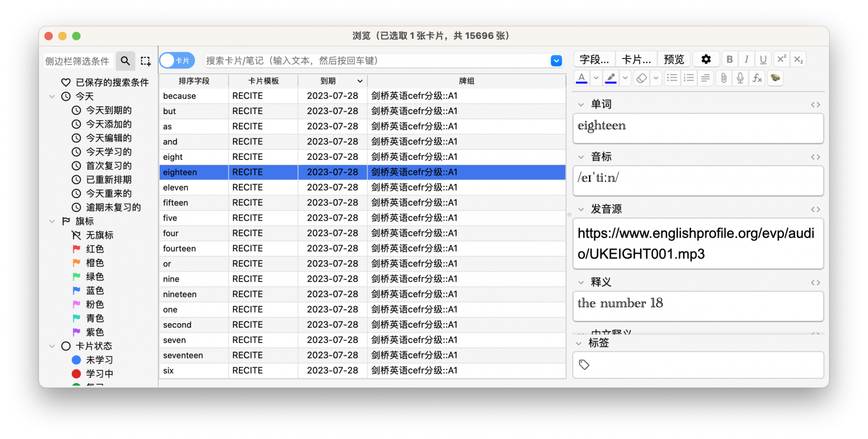Apply bold formatting with B
868x439 pixels.
point(730,59)
